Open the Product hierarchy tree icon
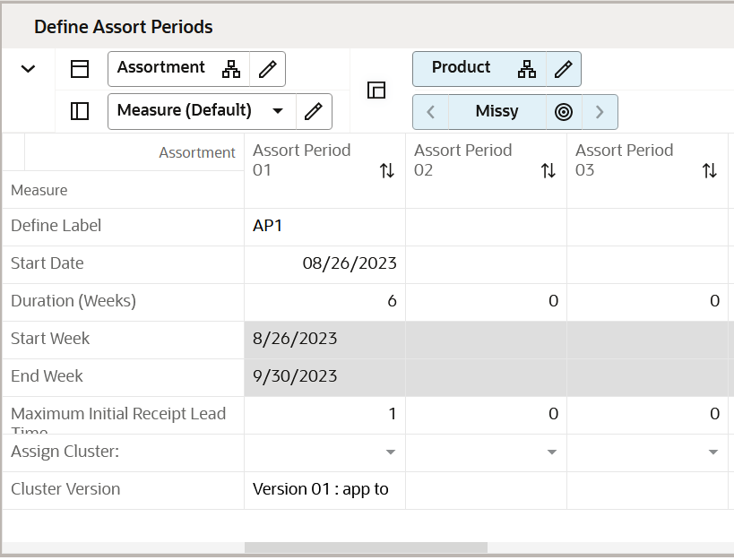Image resolution: width=734 pixels, height=560 pixels. pos(527,67)
